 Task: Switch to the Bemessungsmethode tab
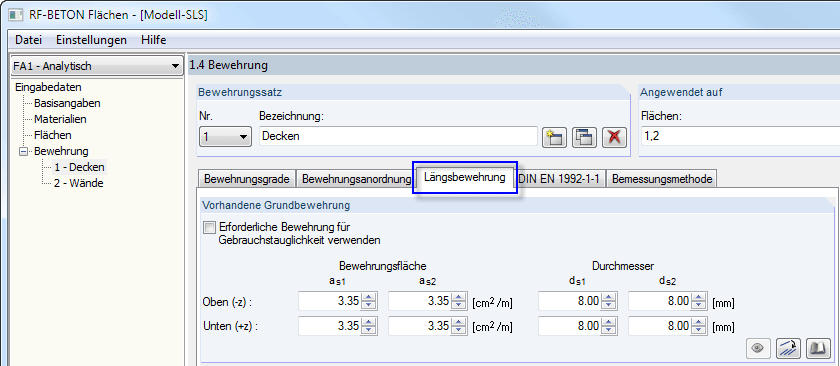click(x=662, y=179)
